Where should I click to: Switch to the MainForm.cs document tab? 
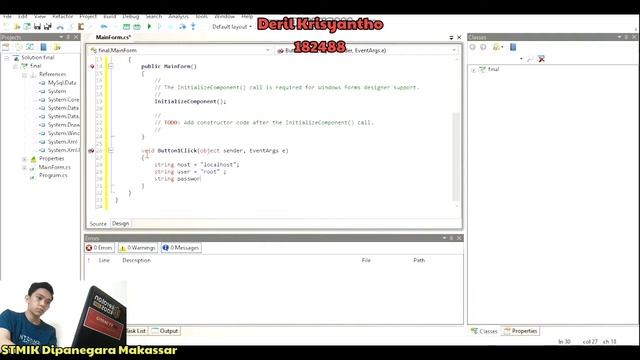coord(113,37)
